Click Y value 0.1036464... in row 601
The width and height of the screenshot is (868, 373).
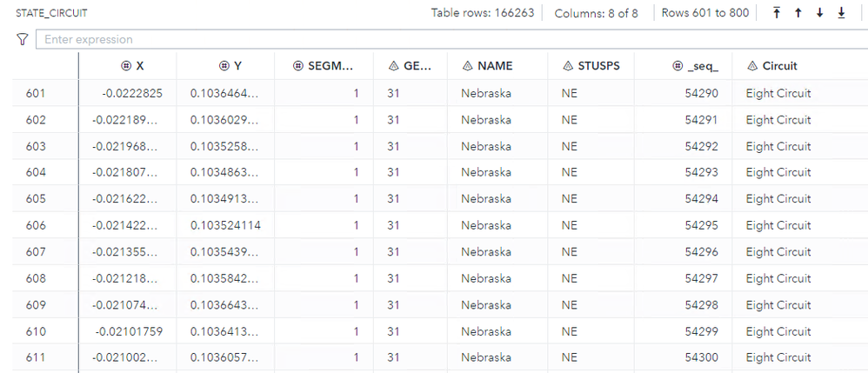click(x=224, y=94)
